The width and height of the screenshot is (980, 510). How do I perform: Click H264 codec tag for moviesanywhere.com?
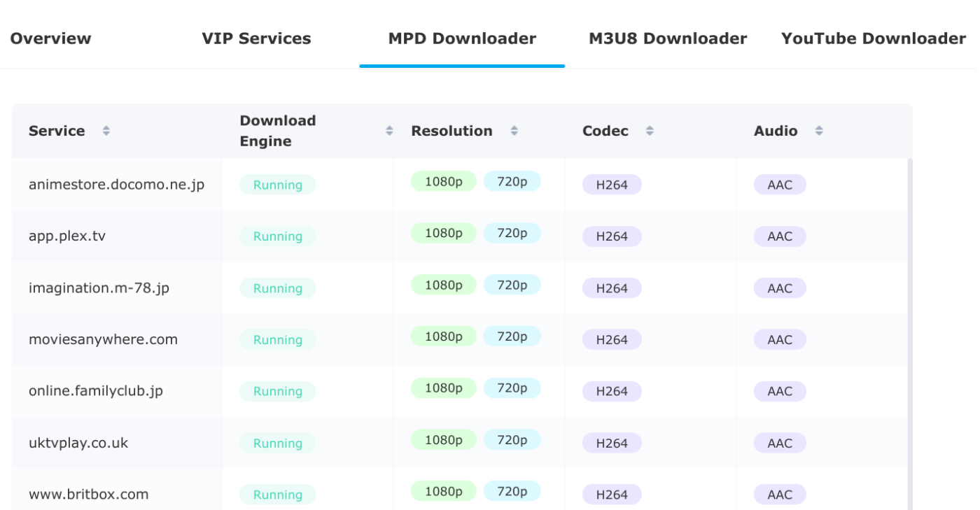[612, 339]
